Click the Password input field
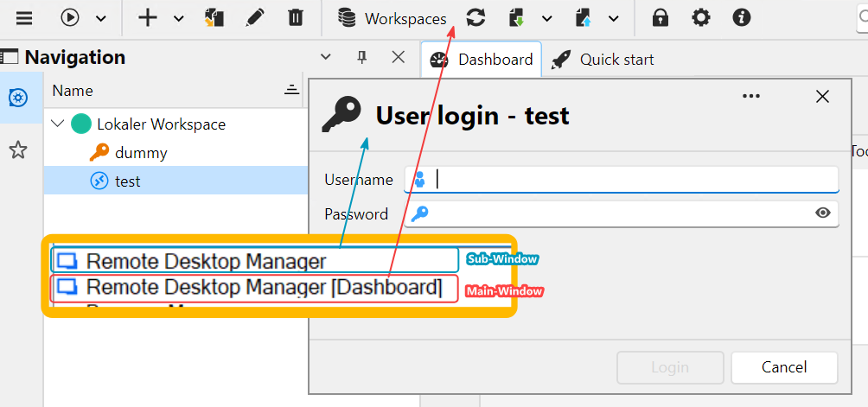This screenshot has width=868, height=407. (621, 213)
